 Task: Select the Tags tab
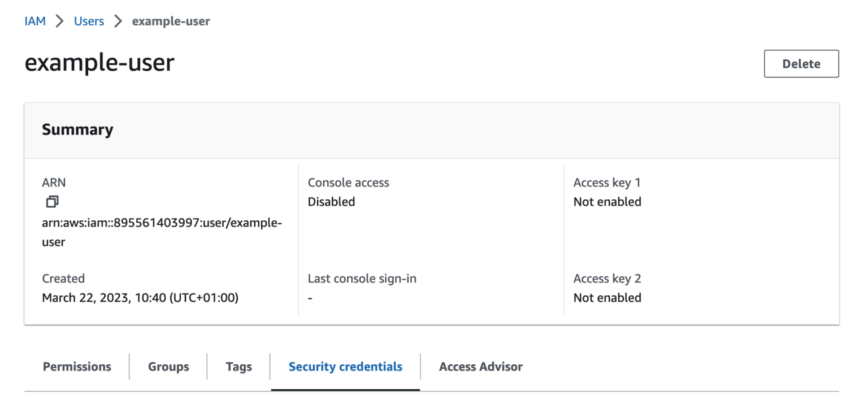pos(238,367)
